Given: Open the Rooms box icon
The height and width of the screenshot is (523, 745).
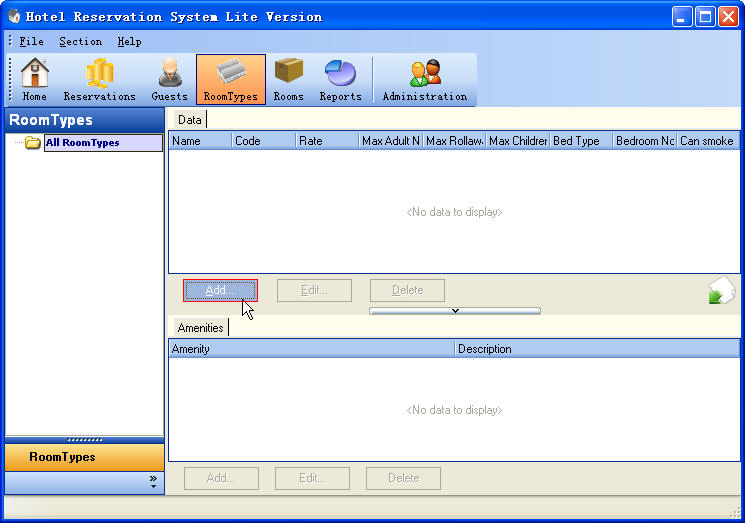Looking at the screenshot, I should point(288,80).
